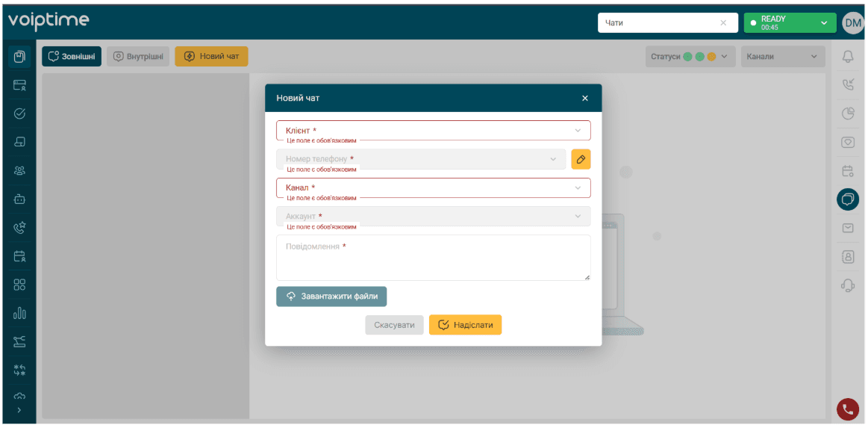This screenshot has width=868, height=428.
Task: Open the bar chart reports icon
Action: pos(19,314)
